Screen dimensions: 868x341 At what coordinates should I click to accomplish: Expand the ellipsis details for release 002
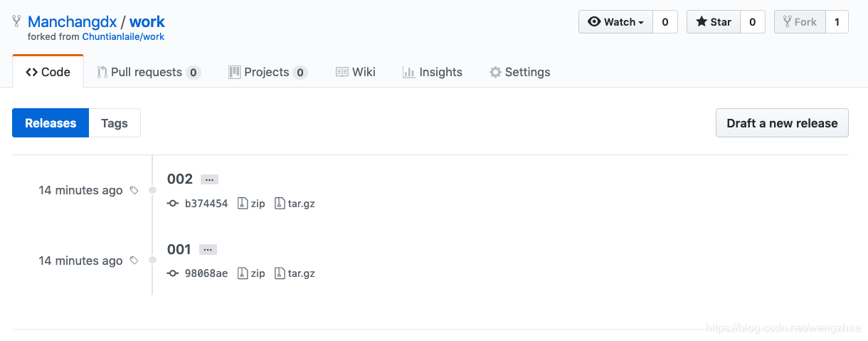pos(208,179)
